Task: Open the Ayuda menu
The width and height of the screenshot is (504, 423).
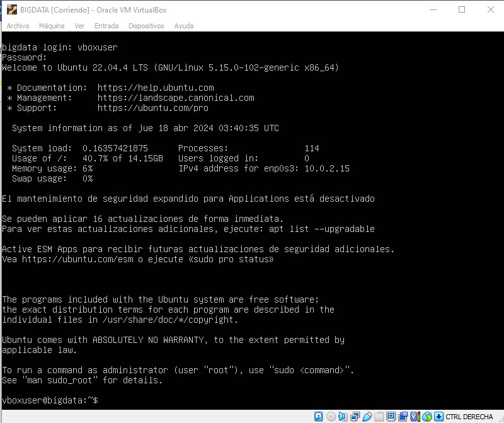Action: (184, 26)
